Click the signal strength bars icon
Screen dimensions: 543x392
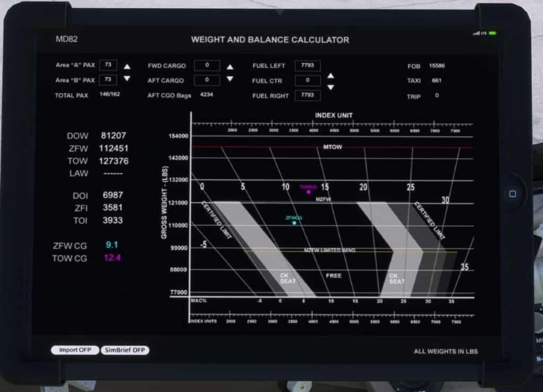pyautogui.click(x=476, y=33)
